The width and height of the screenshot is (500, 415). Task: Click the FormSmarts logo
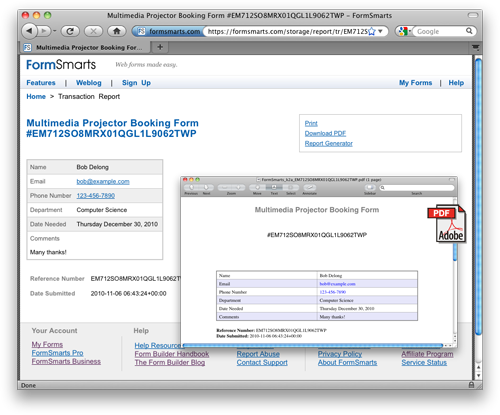click(x=61, y=64)
